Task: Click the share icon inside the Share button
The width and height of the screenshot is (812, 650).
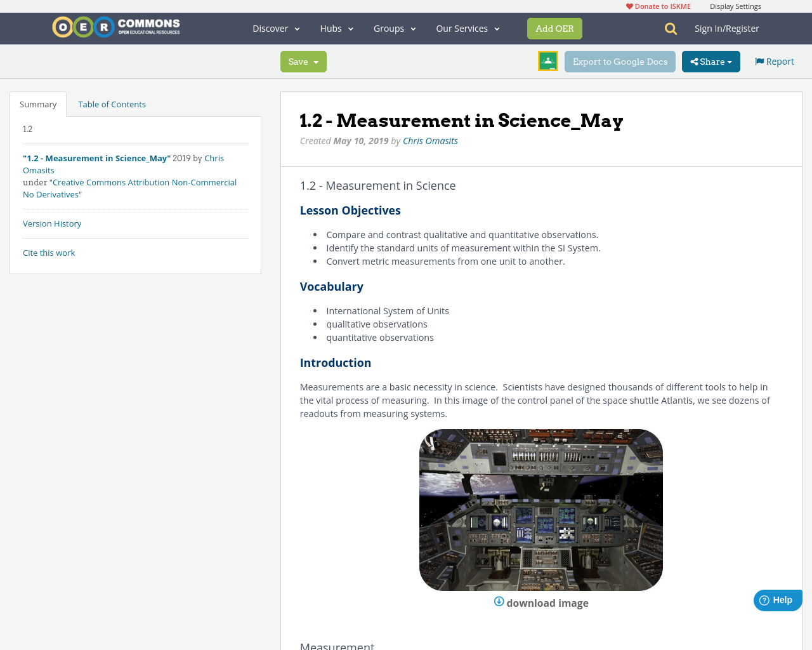Action: (x=695, y=61)
